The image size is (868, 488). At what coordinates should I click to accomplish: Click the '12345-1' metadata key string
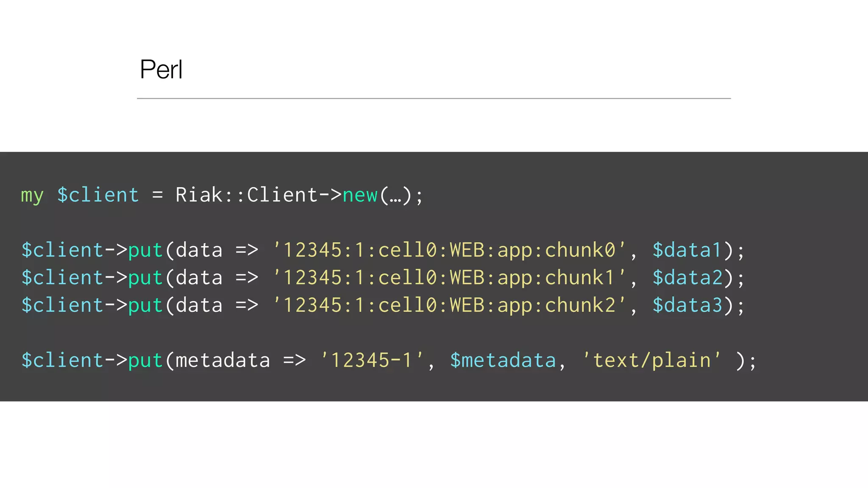[x=372, y=360]
